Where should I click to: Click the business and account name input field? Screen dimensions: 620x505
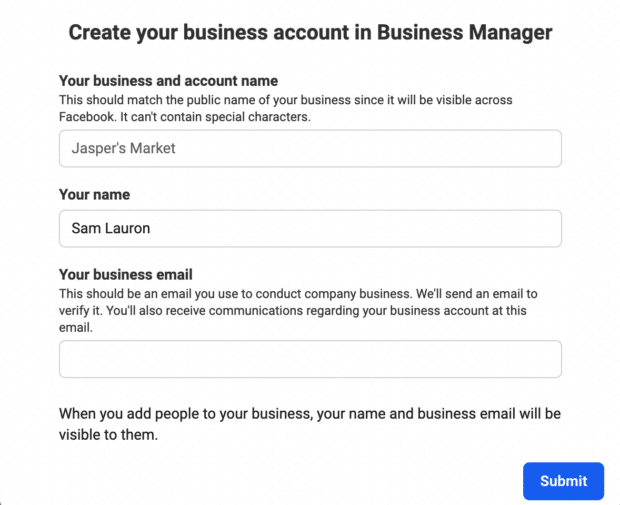(x=310, y=148)
